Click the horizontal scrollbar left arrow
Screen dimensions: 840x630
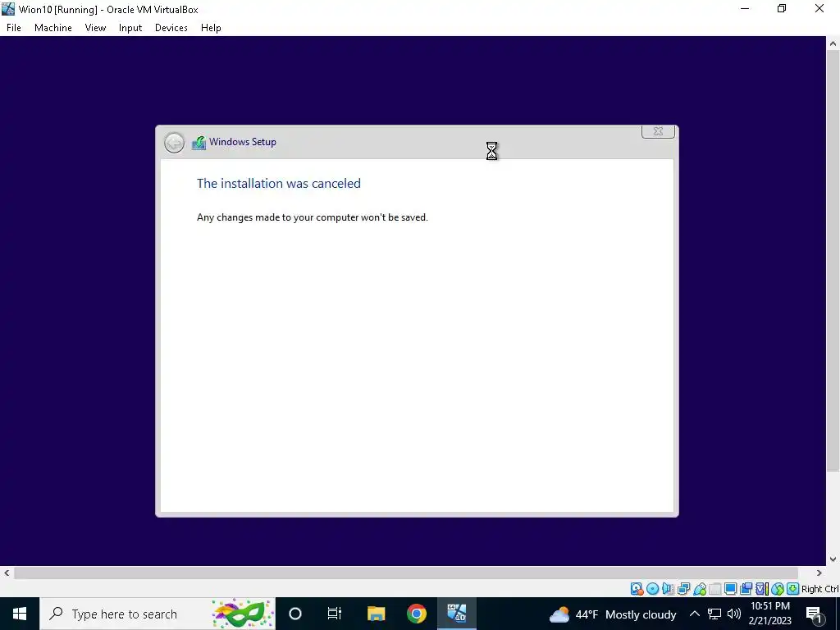click(7, 573)
